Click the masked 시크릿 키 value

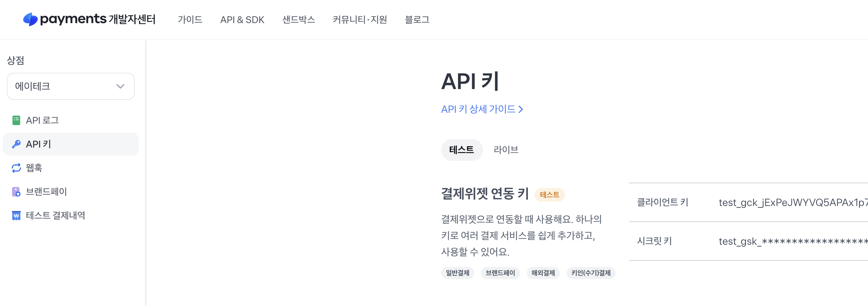[792, 241]
